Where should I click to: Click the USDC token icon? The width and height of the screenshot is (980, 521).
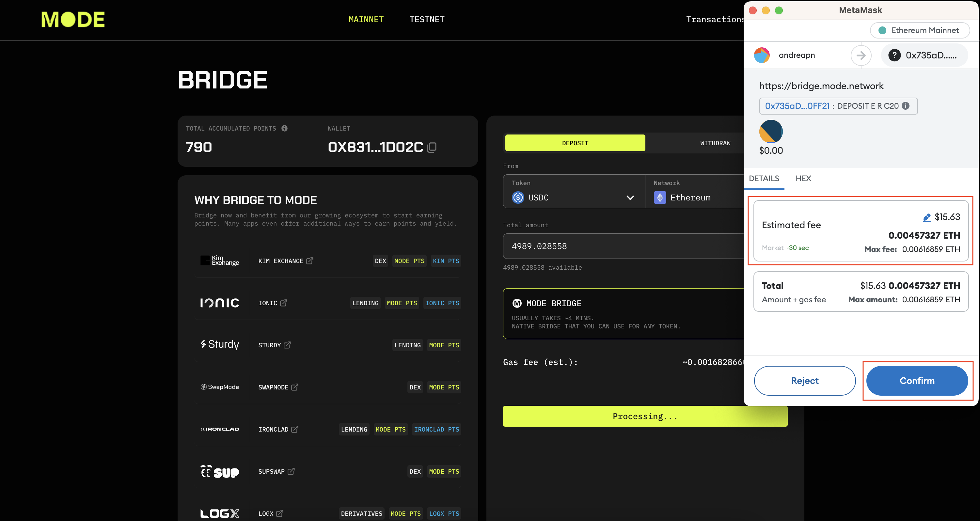[518, 197]
